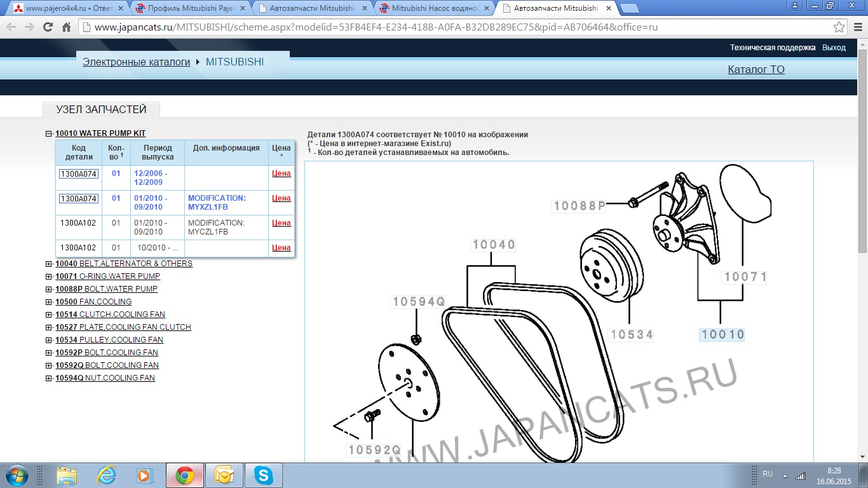Expand the 10594Q NUT, COOLING FAN node

tap(48, 378)
